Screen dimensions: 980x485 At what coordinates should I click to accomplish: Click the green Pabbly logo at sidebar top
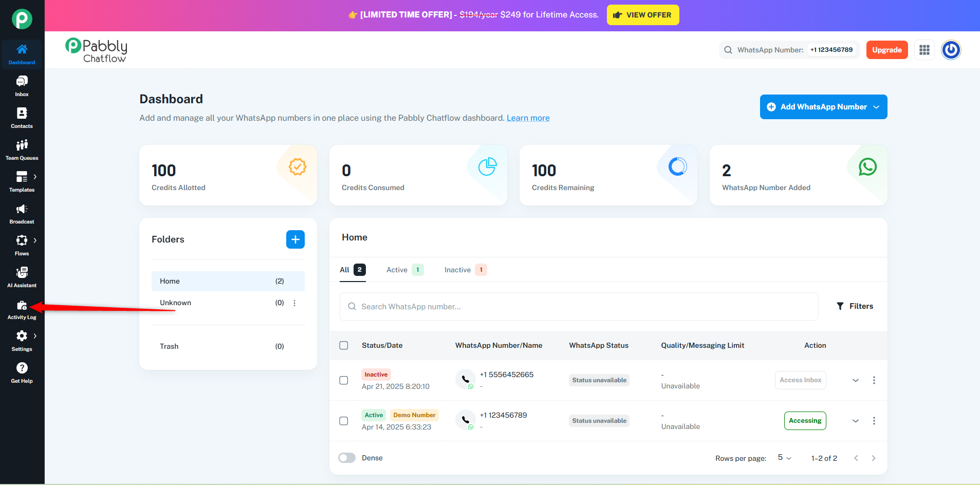(x=22, y=19)
